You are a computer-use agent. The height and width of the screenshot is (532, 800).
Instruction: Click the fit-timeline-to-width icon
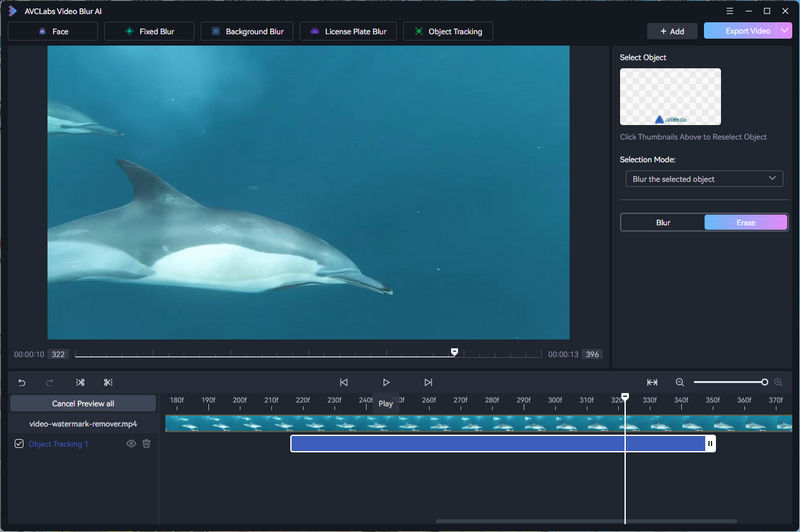[x=652, y=382]
